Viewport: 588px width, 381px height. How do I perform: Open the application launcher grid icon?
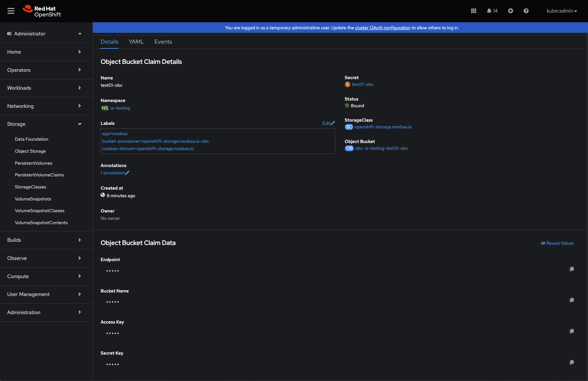473,11
